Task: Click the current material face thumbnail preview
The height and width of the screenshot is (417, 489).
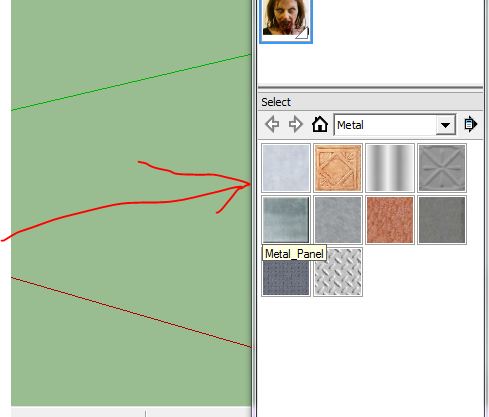Action: click(x=286, y=21)
